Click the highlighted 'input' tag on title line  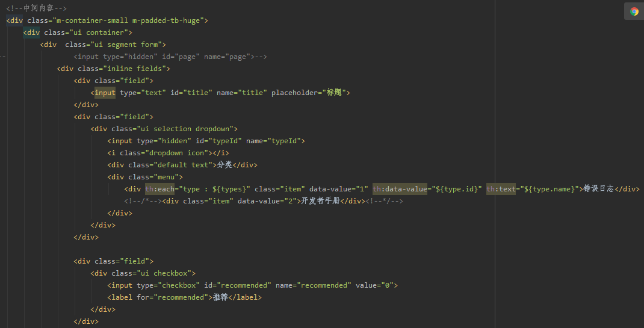[x=105, y=93]
